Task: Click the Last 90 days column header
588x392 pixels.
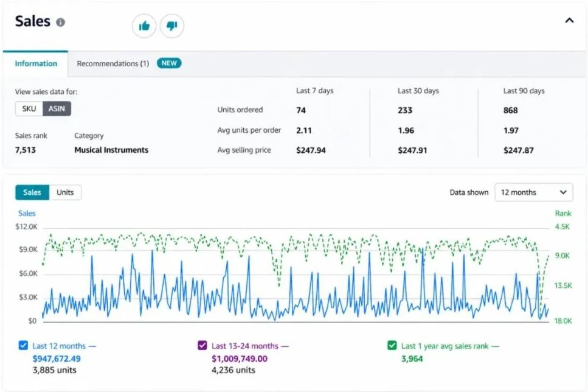Action: tap(524, 91)
